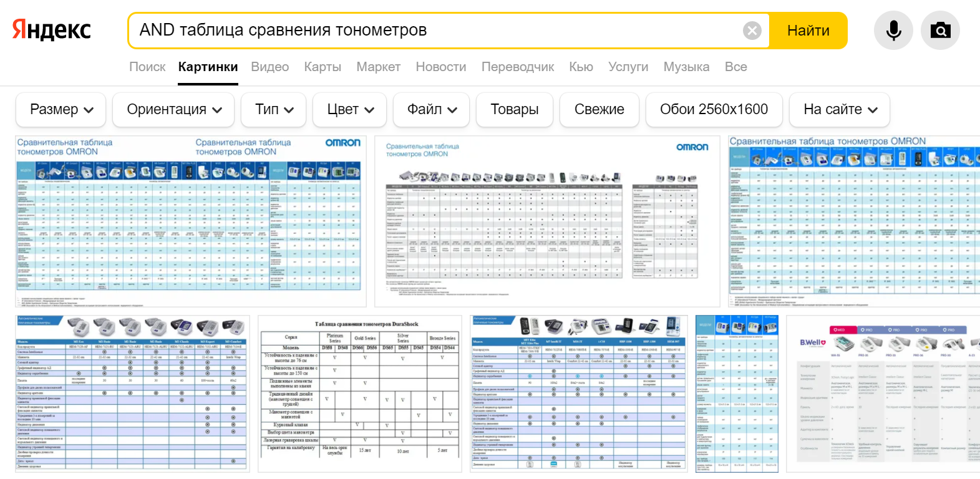
Task: Open search by image camera icon
Action: [940, 31]
